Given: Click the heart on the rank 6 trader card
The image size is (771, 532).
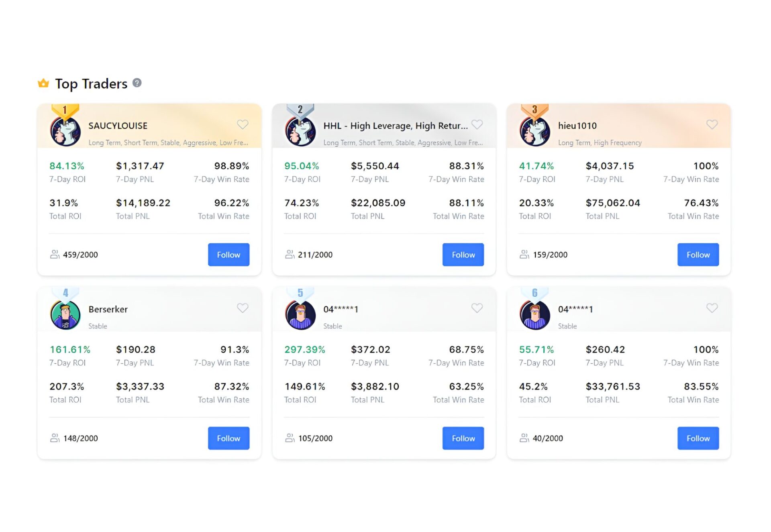Looking at the screenshot, I should (x=712, y=308).
